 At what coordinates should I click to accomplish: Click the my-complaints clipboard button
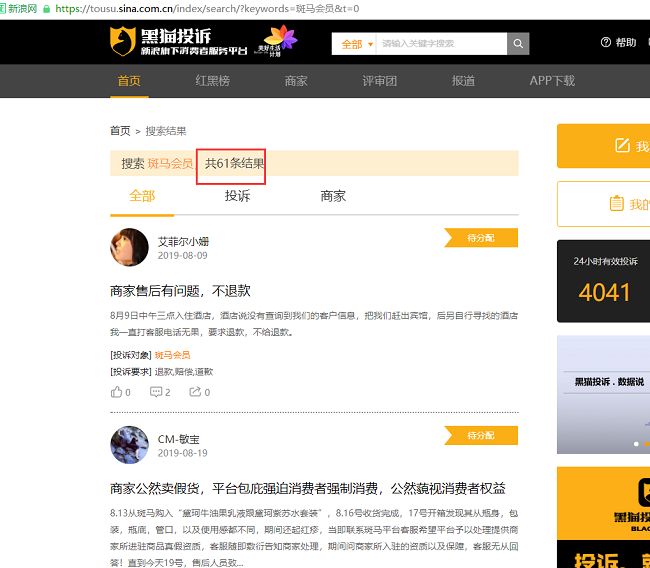coord(604,204)
